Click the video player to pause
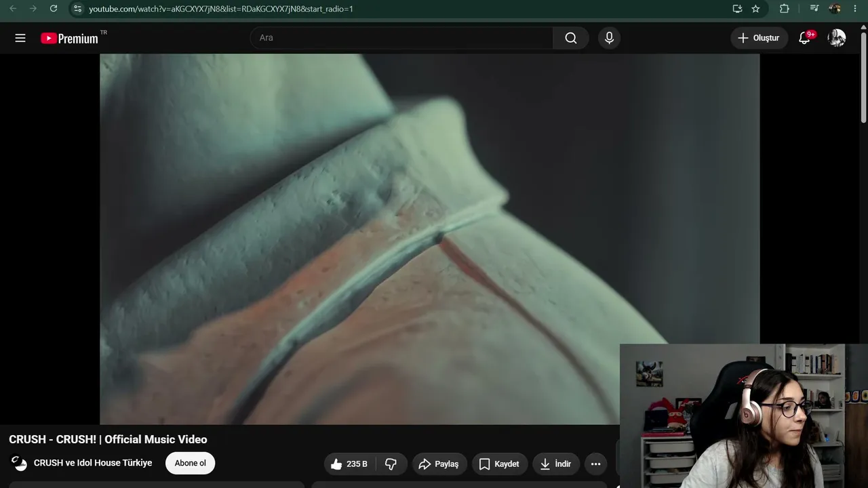This screenshot has height=488, width=868. 430,239
